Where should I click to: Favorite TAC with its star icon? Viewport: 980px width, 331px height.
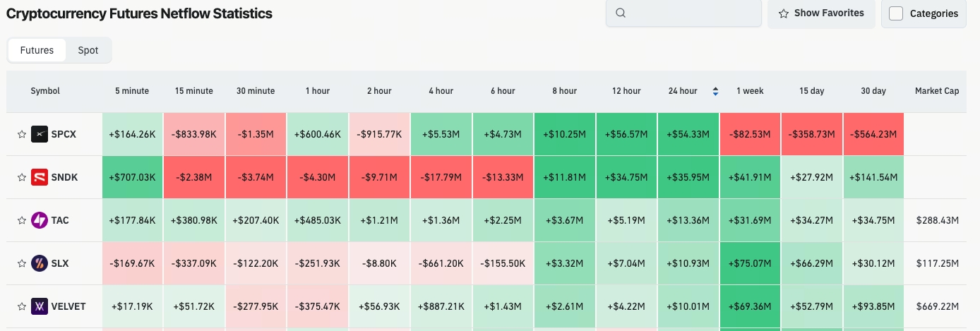[22, 220]
